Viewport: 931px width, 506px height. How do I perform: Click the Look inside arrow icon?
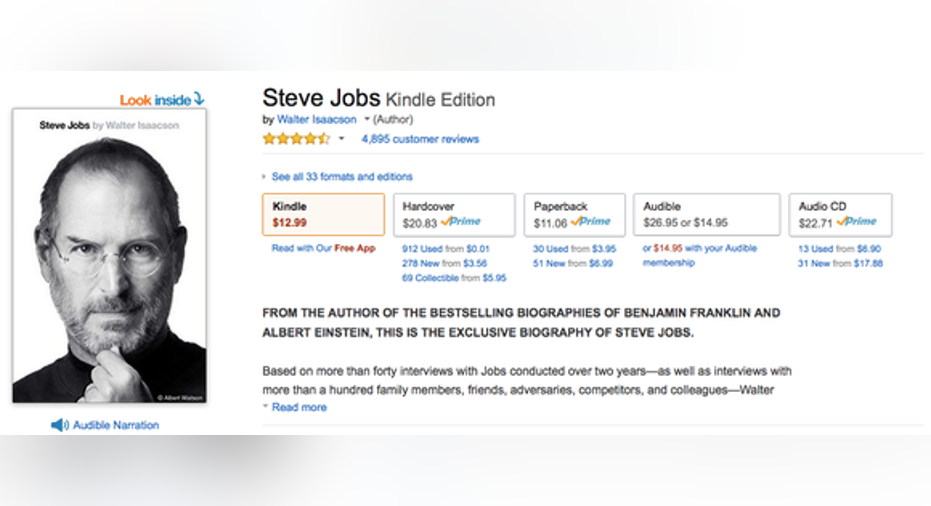(x=199, y=99)
